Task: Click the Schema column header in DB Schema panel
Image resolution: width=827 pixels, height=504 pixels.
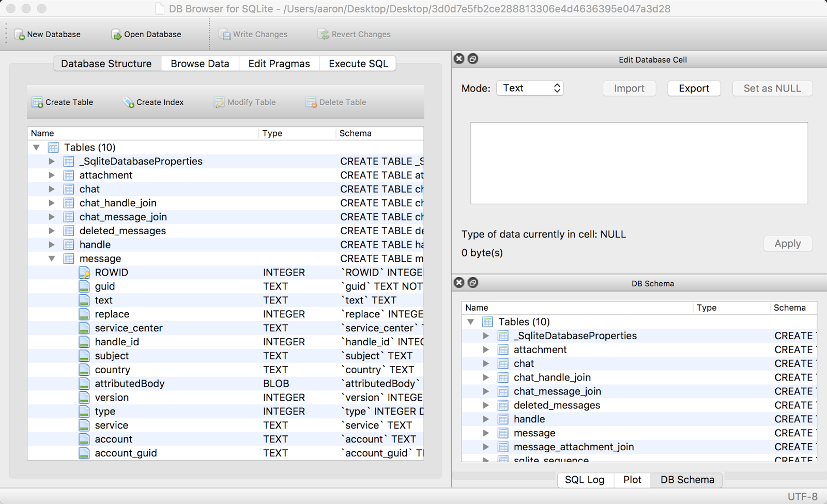Action: tap(793, 308)
